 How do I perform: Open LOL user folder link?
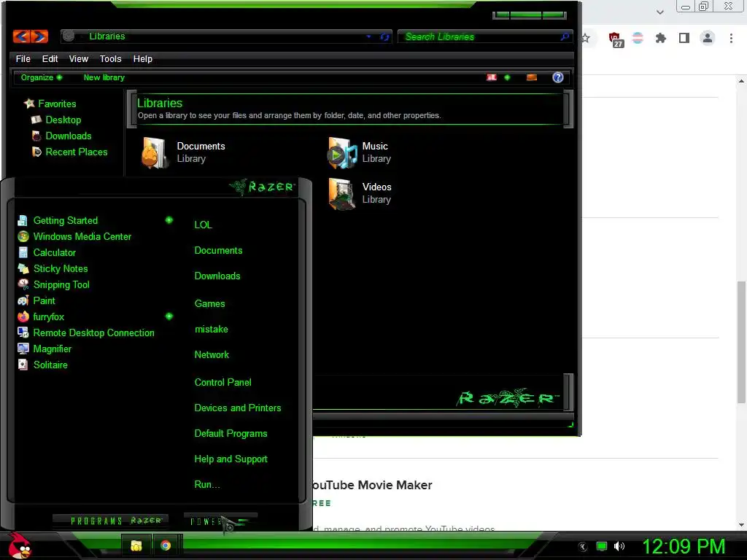[x=203, y=225]
